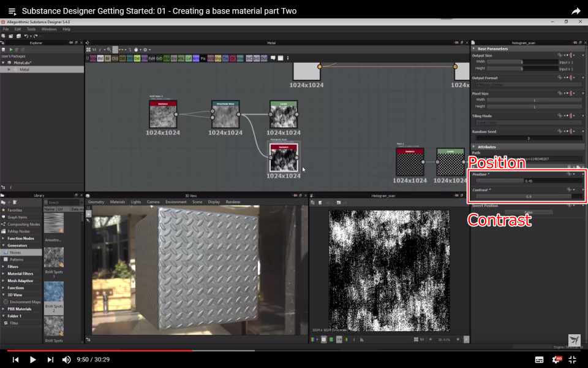Add a Pixel Processor node

click(x=203, y=58)
